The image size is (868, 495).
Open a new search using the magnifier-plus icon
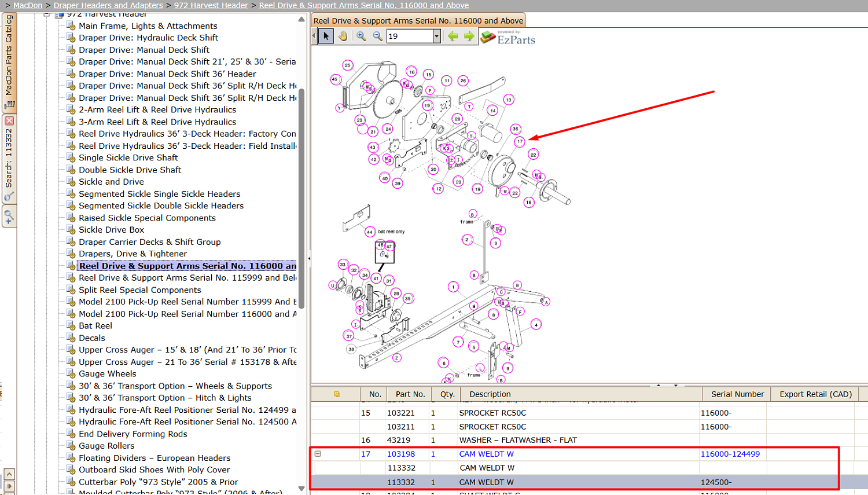click(9, 217)
